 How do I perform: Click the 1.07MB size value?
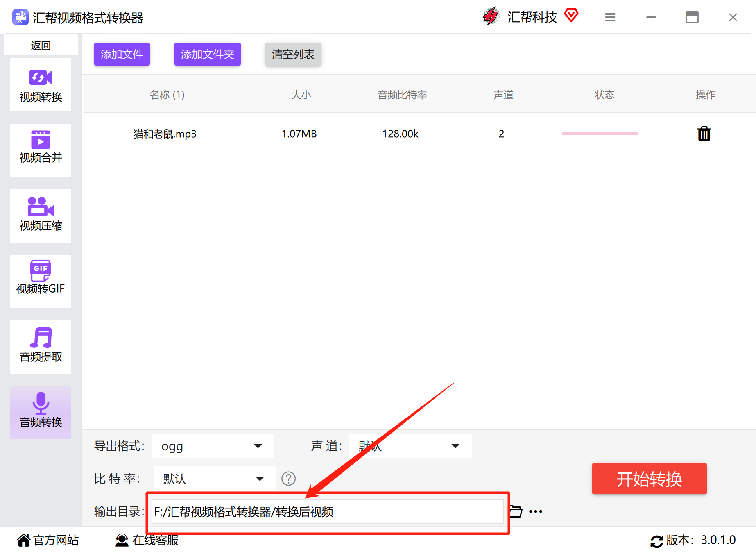coord(299,134)
